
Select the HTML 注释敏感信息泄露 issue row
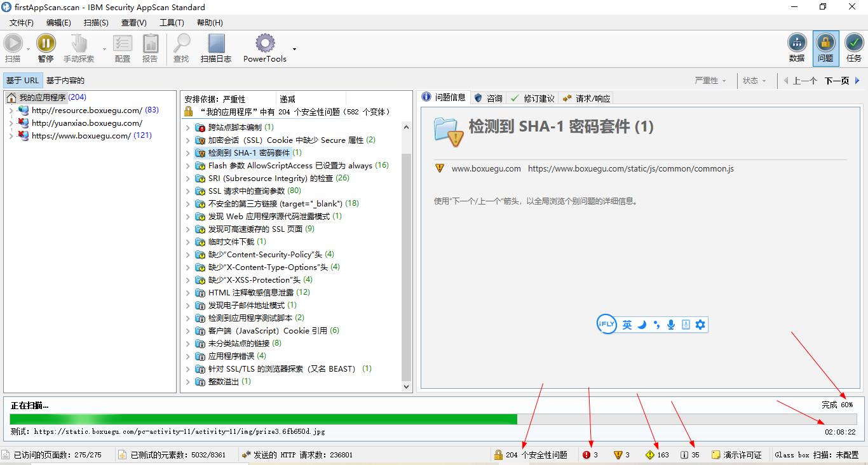(253, 293)
